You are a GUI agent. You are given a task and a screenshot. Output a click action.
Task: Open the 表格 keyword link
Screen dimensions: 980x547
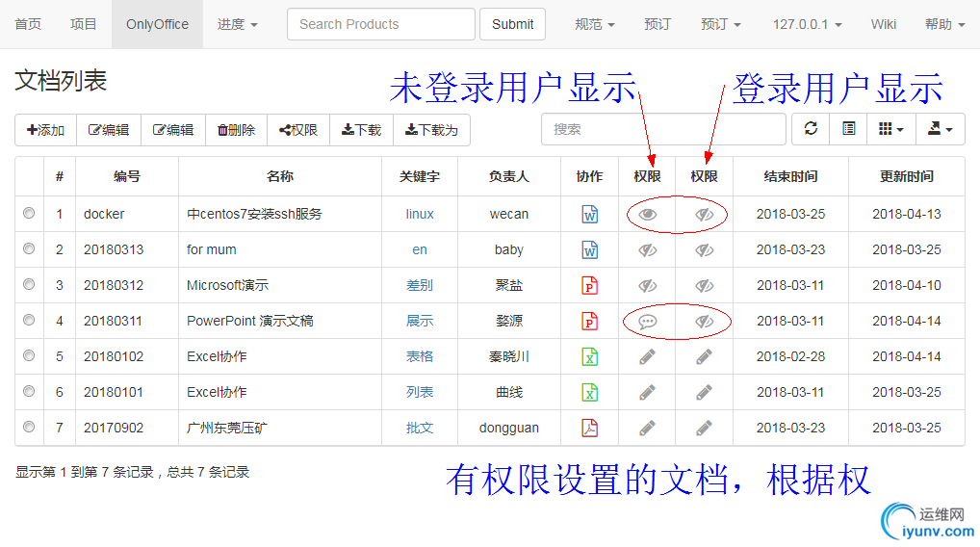click(420, 356)
